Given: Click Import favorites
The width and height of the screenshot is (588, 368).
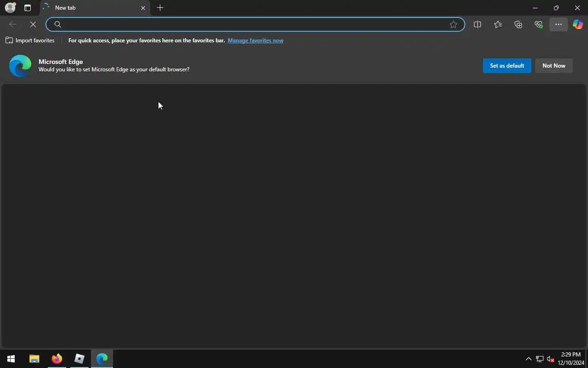Looking at the screenshot, I should (x=30, y=40).
